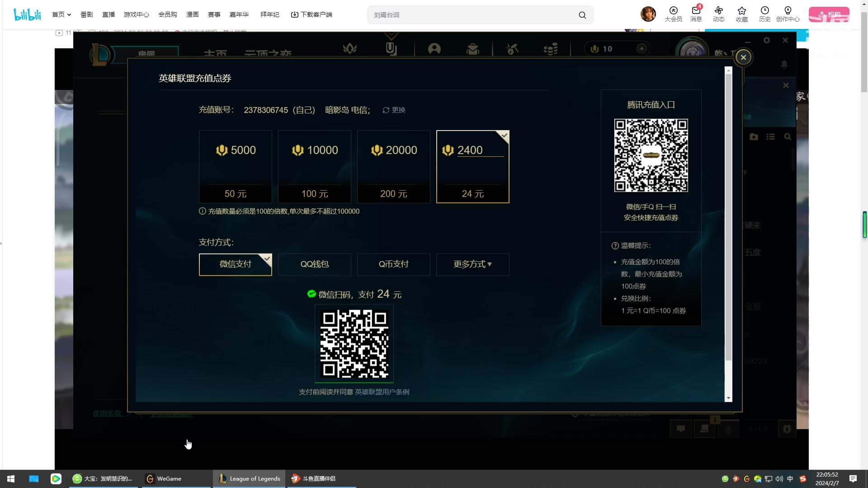Click the bilibili logo
Screen dimensions: 868x488
[28, 14]
